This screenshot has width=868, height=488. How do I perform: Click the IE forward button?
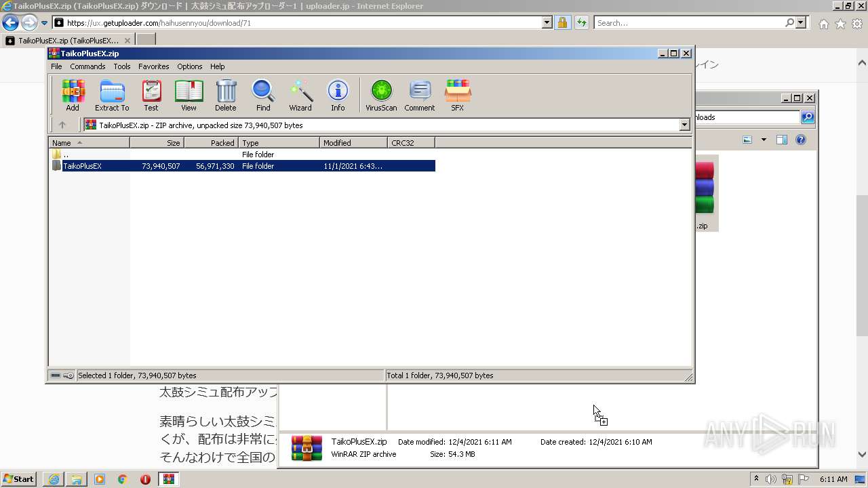29,23
